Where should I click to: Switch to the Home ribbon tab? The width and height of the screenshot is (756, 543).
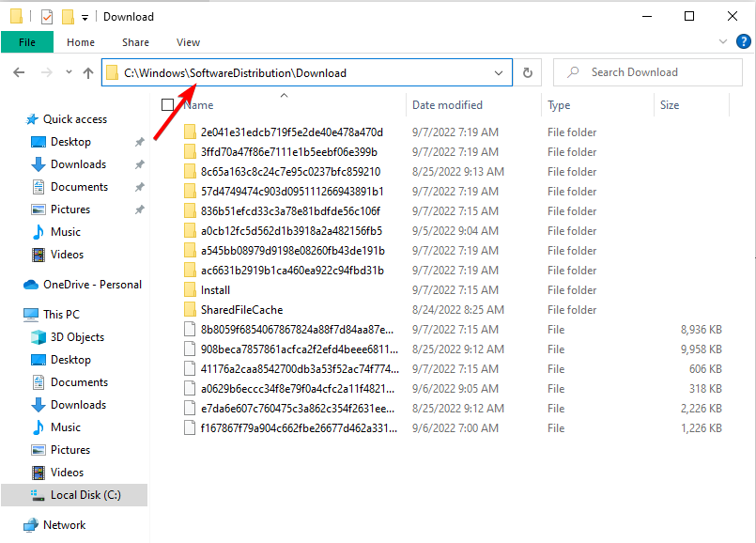pyautogui.click(x=81, y=42)
